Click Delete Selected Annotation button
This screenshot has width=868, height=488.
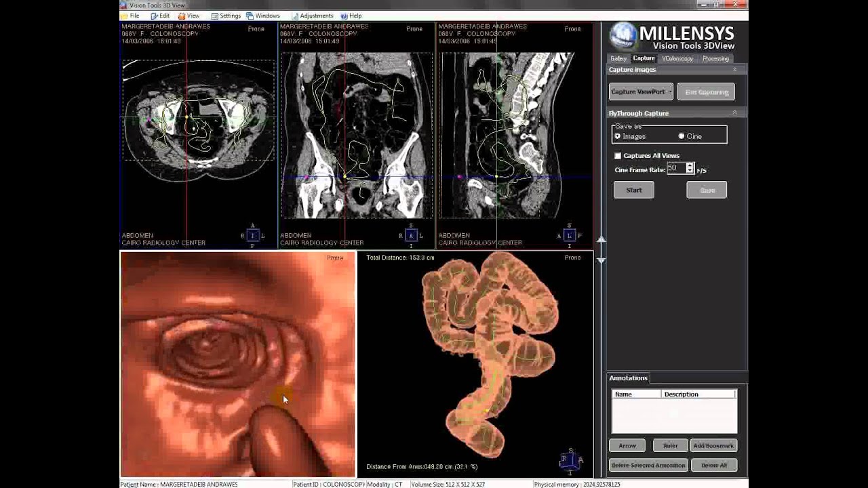click(648, 466)
